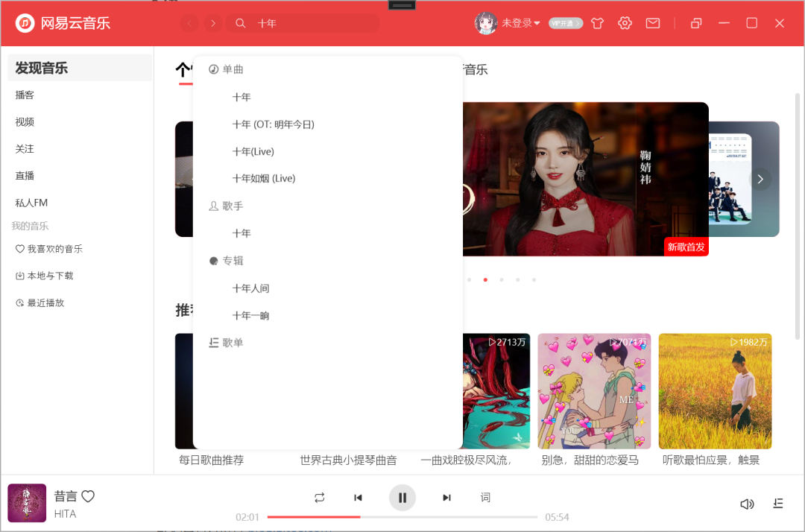This screenshot has height=532, width=805.
Task: Go back with the search back chevron
Action: (x=189, y=23)
